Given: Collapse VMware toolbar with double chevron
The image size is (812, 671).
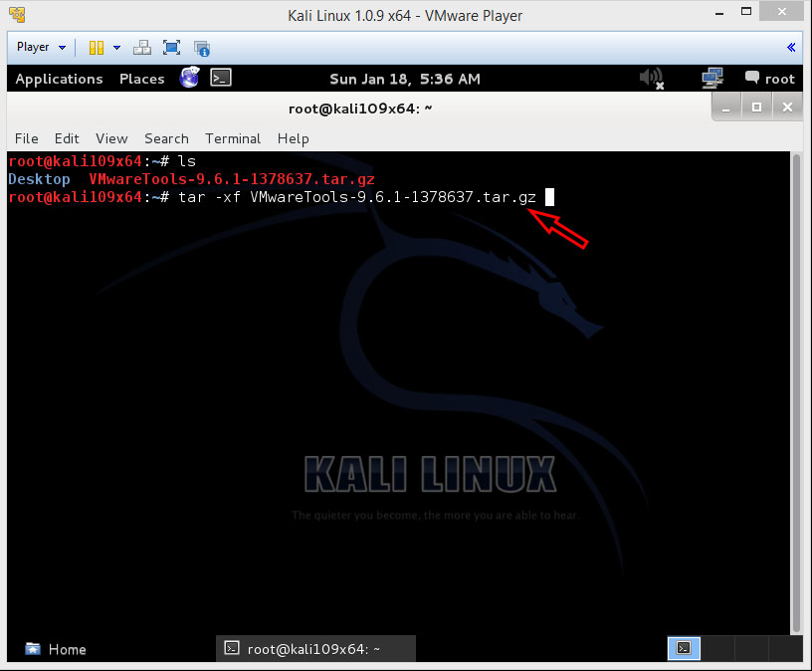Looking at the screenshot, I should pos(791,47).
